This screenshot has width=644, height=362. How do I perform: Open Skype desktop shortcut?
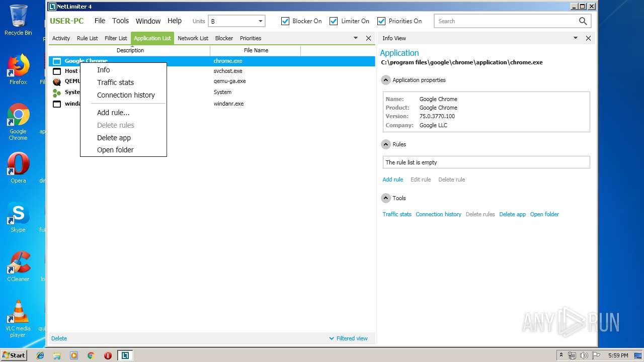pos(18,217)
